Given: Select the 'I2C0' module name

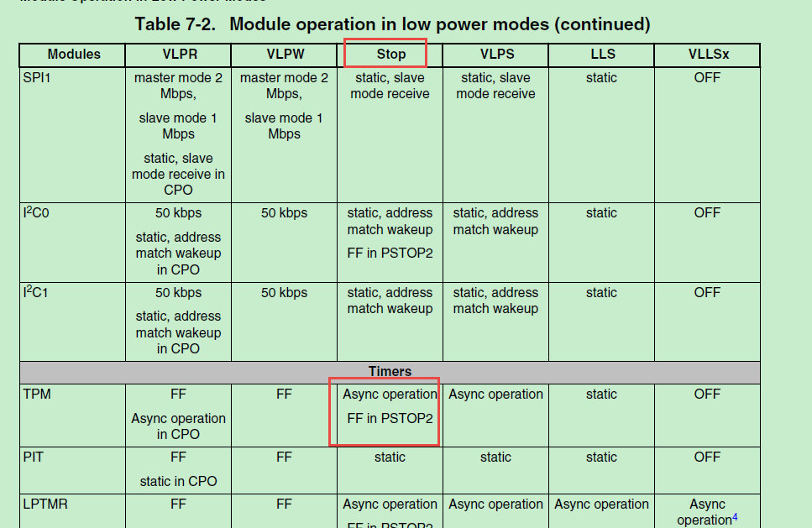Looking at the screenshot, I should click(36, 212).
